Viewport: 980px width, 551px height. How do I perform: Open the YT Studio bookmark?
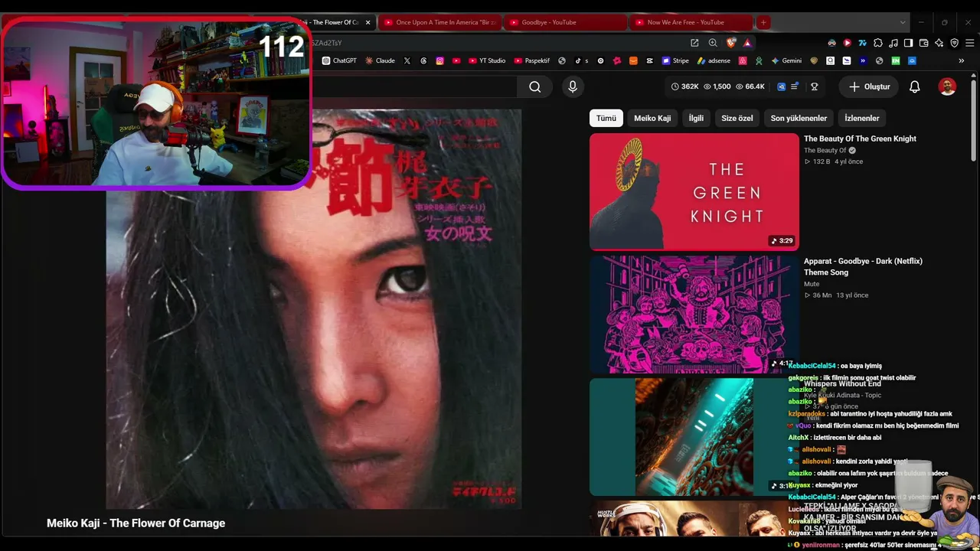pos(486,60)
